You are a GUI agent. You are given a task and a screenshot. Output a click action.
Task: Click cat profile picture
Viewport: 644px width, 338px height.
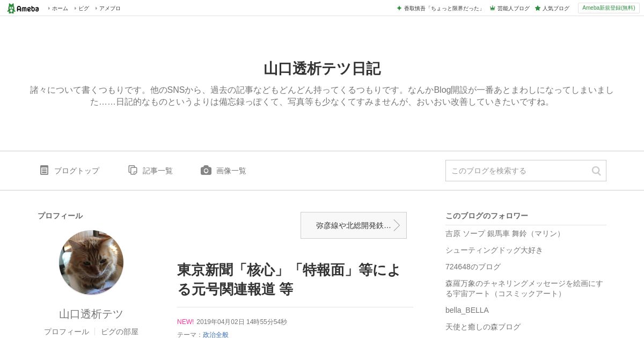[91, 262]
